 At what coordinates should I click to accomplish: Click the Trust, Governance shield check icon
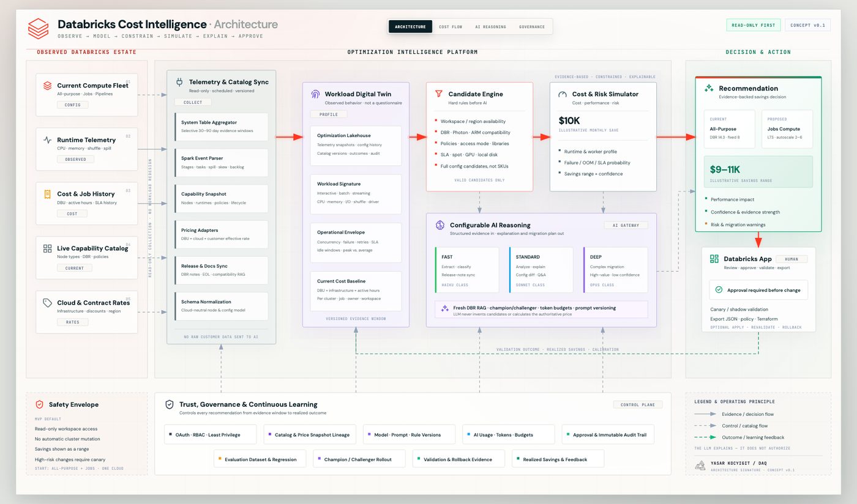(170, 404)
